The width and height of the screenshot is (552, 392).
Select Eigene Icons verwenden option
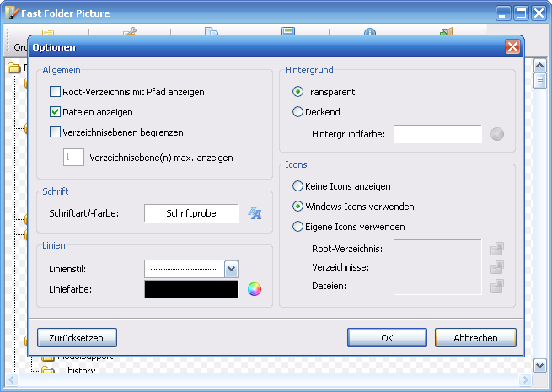(x=297, y=227)
